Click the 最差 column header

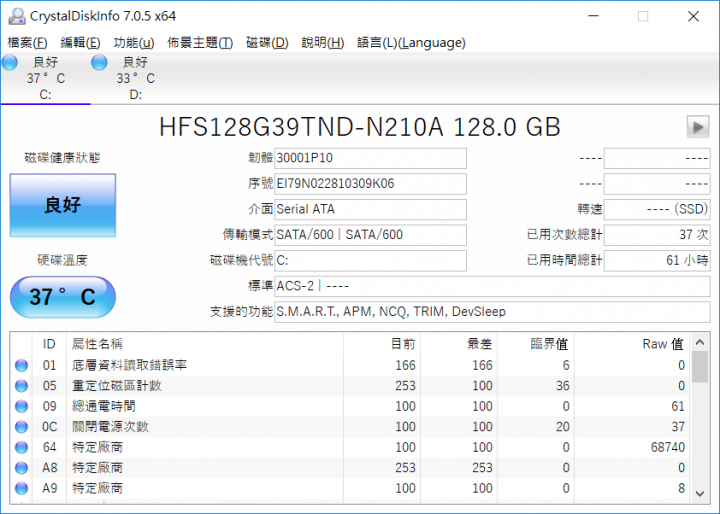[459, 344]
